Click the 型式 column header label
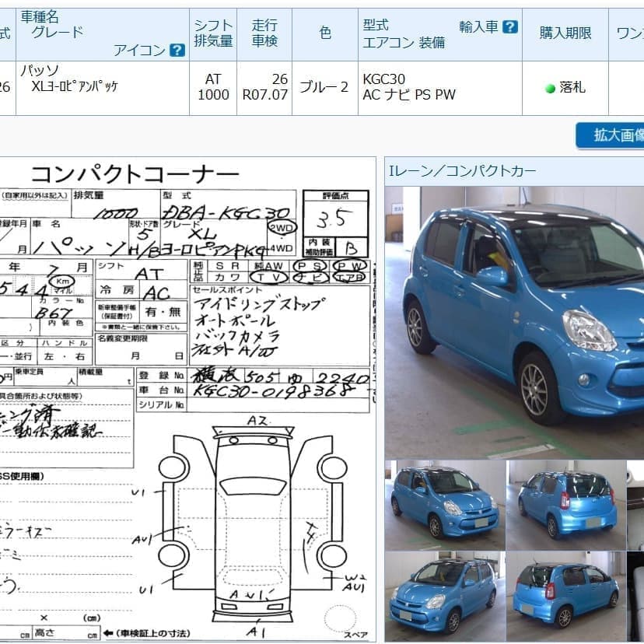Viewport: 644px width, 644px height. [376, 26]
